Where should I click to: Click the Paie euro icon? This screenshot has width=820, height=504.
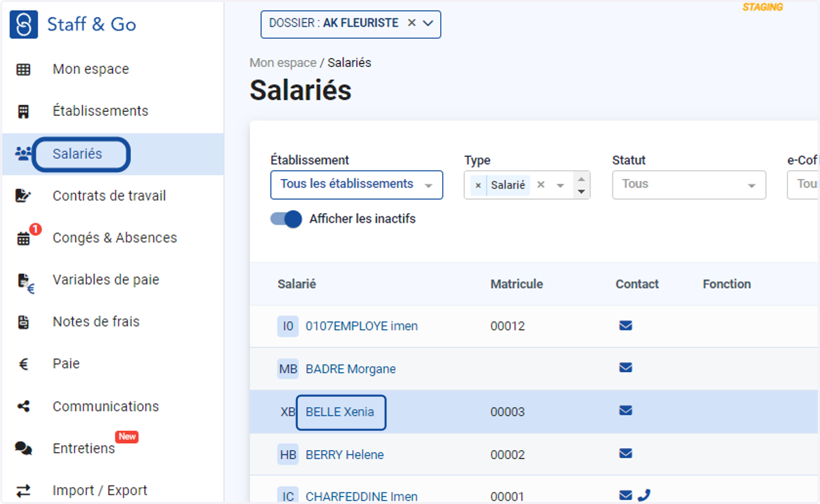pos(23,364)
